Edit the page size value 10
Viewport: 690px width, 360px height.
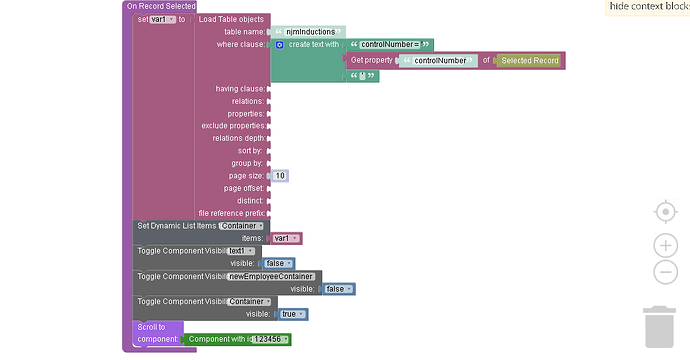tap(280, 176)
